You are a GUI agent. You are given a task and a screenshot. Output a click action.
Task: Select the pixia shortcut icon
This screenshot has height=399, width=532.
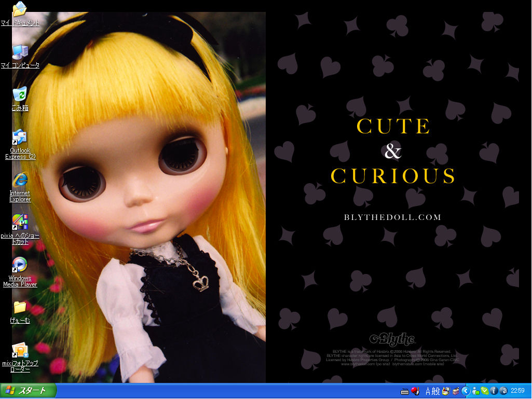pyautogui.click(x=20, y=230)
